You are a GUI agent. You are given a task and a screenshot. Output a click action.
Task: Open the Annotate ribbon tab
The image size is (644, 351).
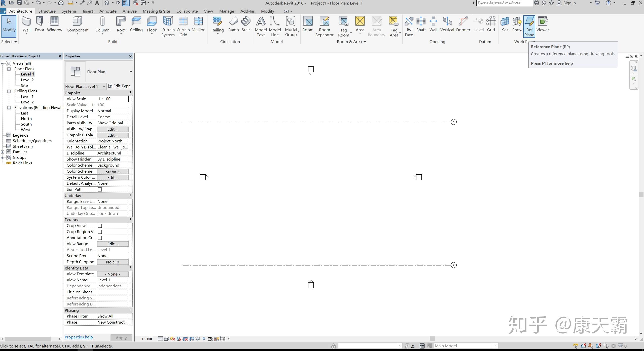coord(108,11)
